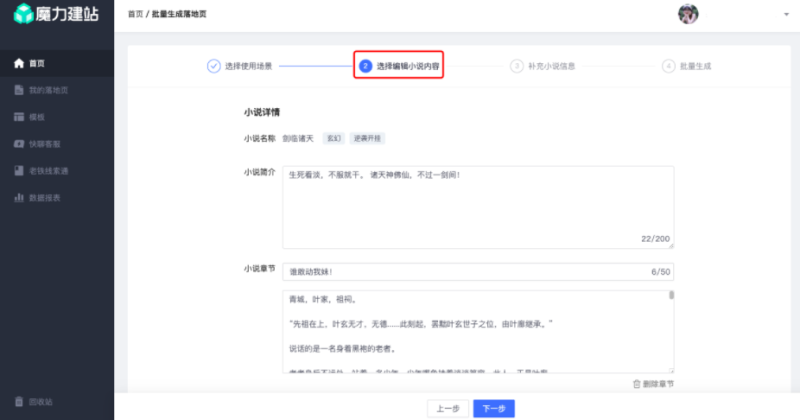Click the bar chart icon beside 数据报表

tap(19, 197)
